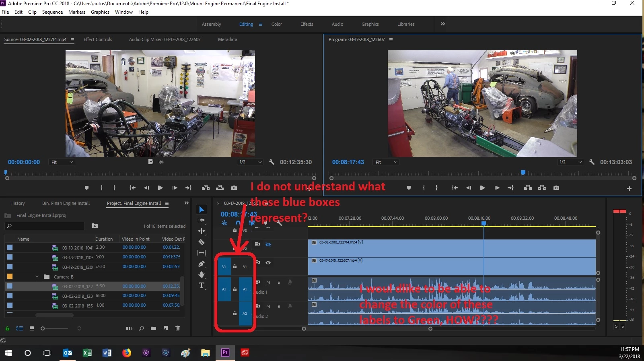Click Find magnifier icon at Project panel bottom

(141, 328)
